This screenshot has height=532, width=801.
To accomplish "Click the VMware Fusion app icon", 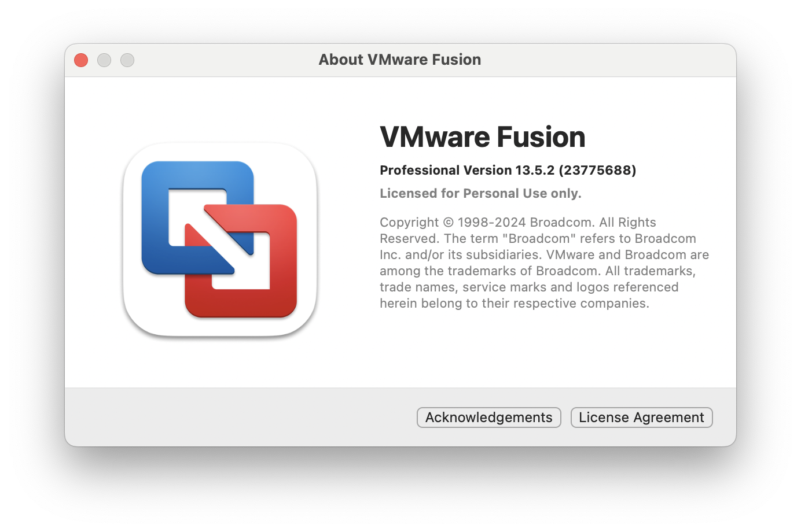I will (220, 239).
